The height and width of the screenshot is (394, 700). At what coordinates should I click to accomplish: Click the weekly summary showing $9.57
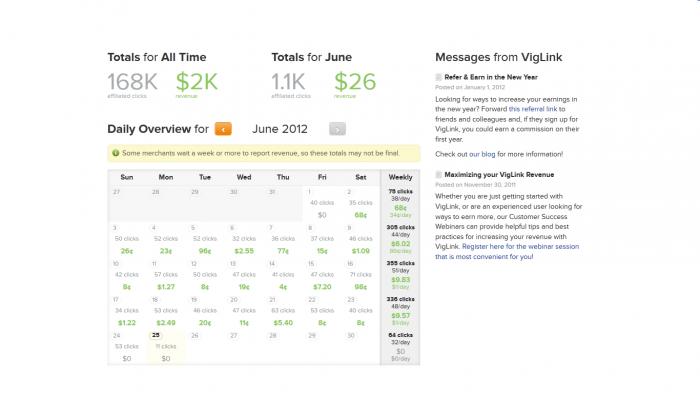coord(400,311)
